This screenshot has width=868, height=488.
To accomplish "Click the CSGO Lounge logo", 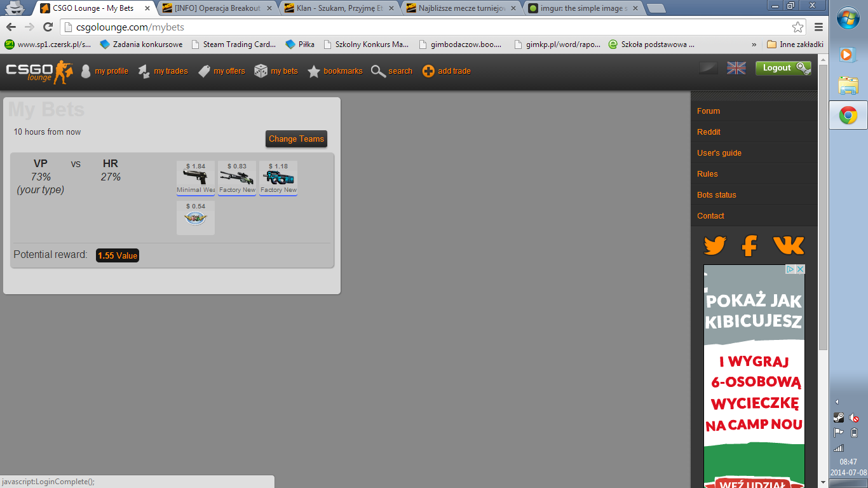I will 39,71.
